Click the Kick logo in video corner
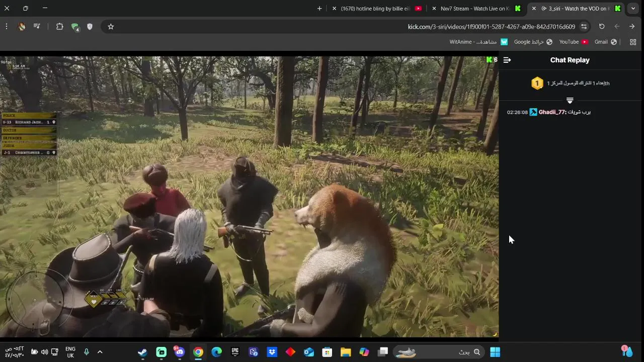The width and height of the screenshot is (644, 362). (489, 60)
